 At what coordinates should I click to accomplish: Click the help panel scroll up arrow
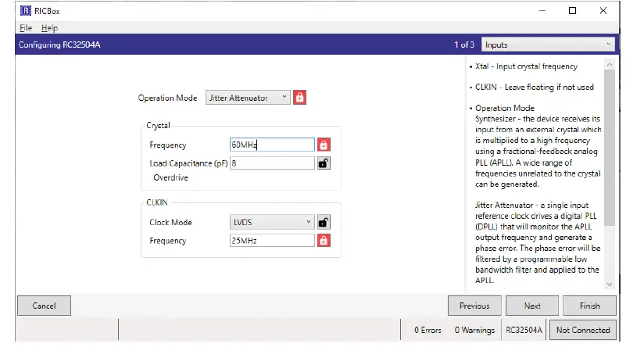pyautogui.click(x=610, y=65)
